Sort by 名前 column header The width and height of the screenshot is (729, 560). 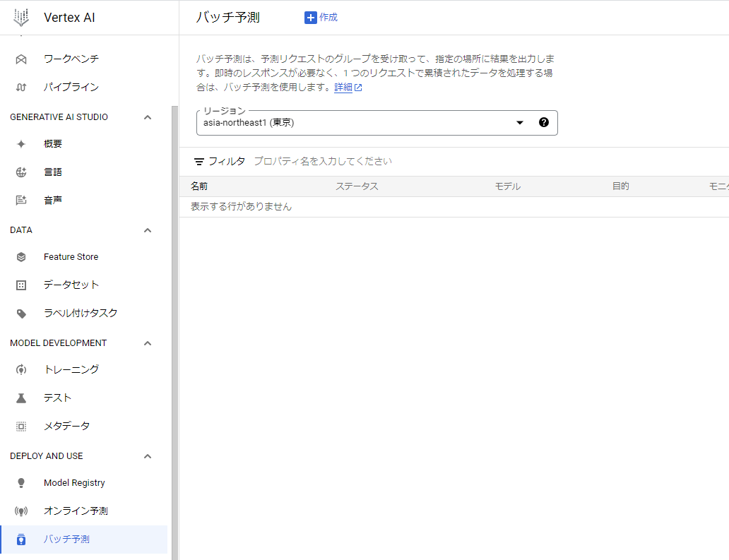(x=199, y=186)
